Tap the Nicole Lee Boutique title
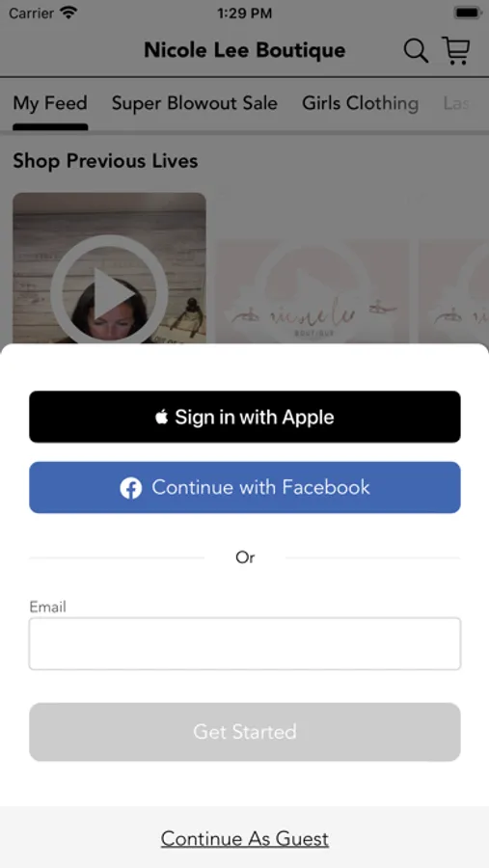 pos(245,50)
